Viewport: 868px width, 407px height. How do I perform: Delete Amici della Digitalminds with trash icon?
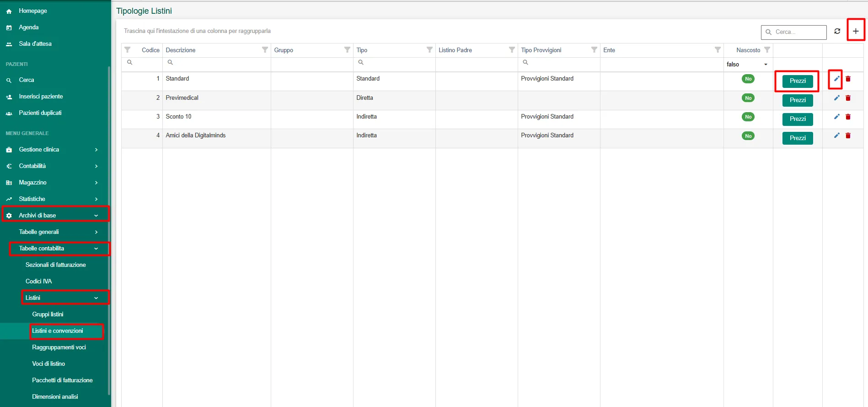tap(848, 136)
